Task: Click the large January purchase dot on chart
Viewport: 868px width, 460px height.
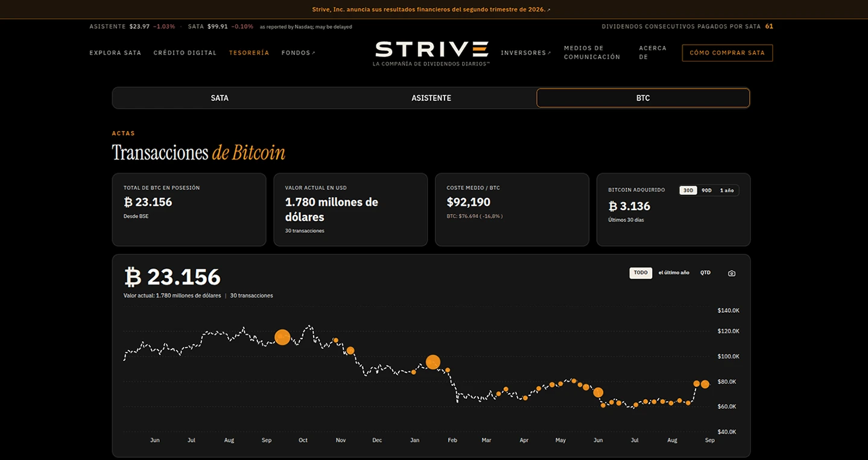Action: (x=433, y=362)
